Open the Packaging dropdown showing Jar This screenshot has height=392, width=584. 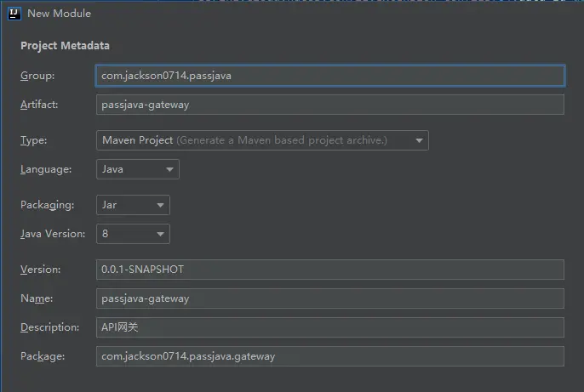click(x=133, y=205)
